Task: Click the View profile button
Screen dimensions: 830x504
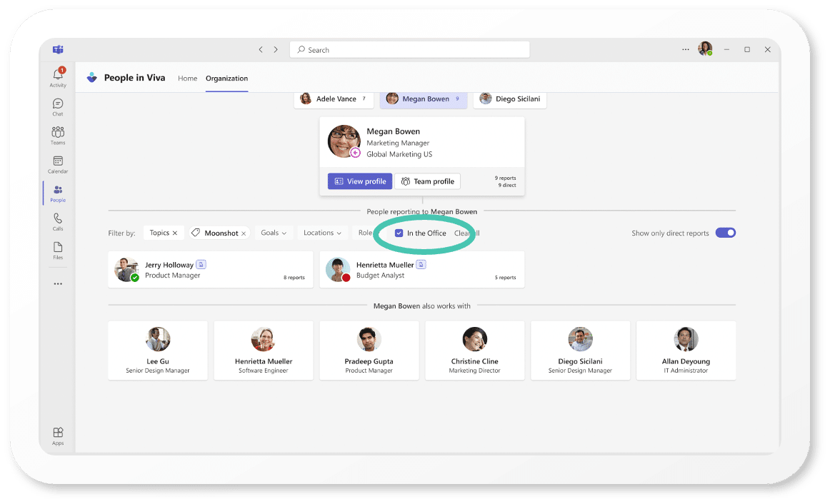Action: (360, 181)
